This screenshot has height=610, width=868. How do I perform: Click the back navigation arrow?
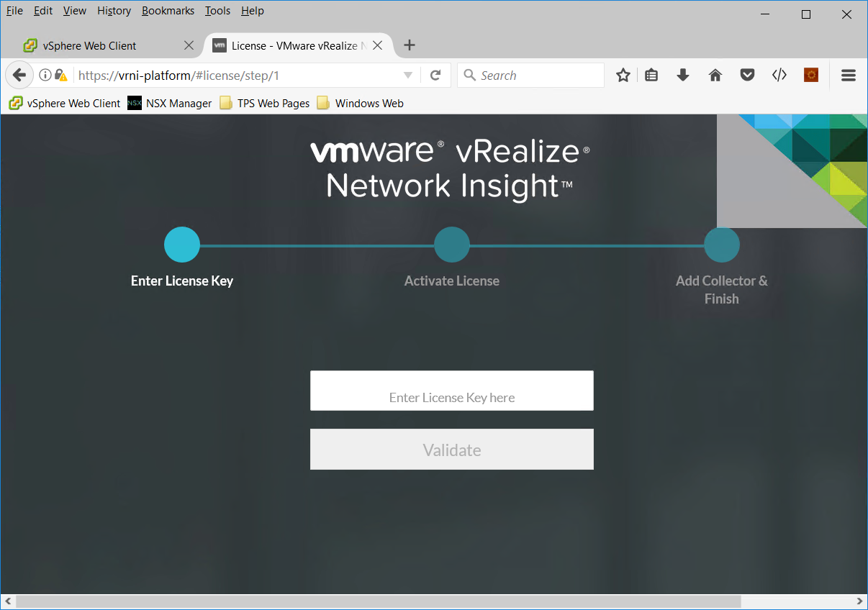point(19,75)
